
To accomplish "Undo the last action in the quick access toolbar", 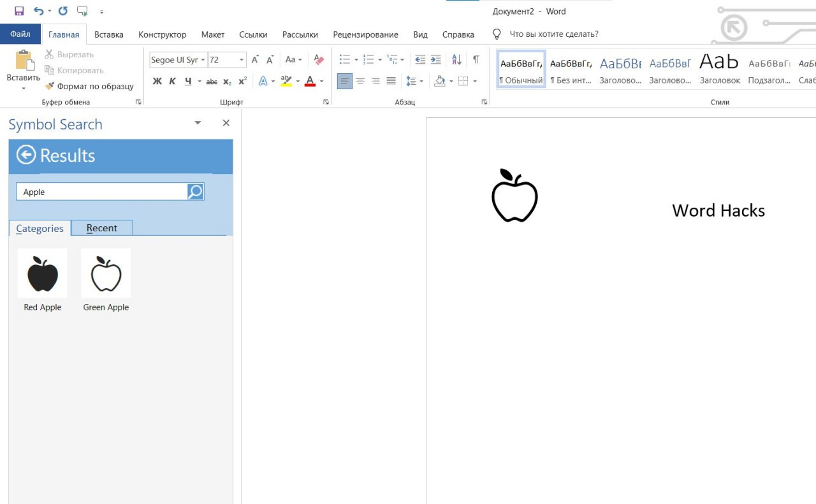I will click(x=38, y=11).
